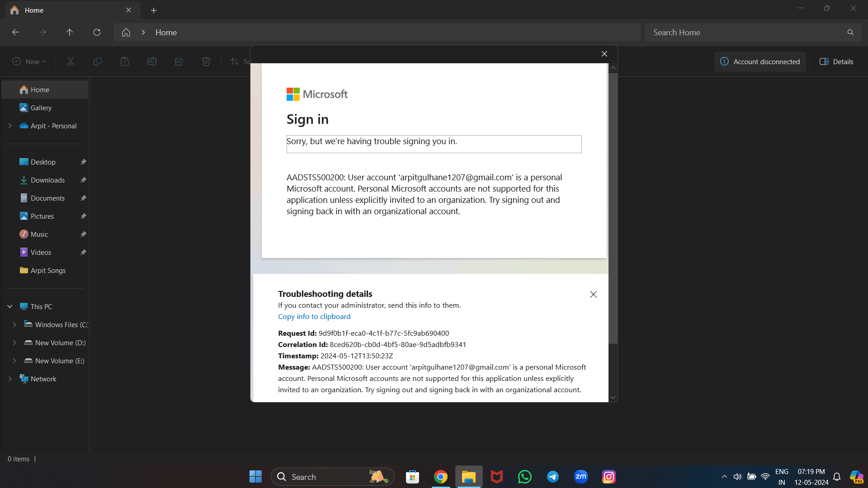Viewport: 868px width, 488px height.
Task: Open WhatsApp from the taskbar
Action: (x=524, y=476)
